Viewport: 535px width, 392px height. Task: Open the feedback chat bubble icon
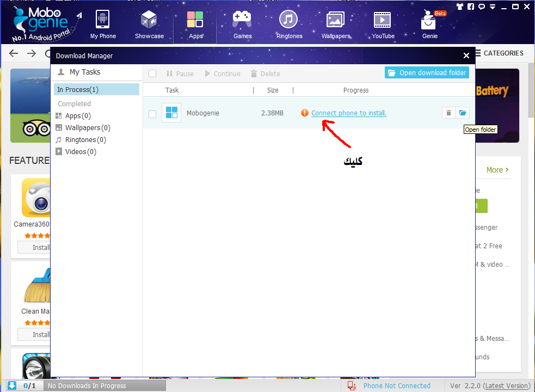[482, 7]
